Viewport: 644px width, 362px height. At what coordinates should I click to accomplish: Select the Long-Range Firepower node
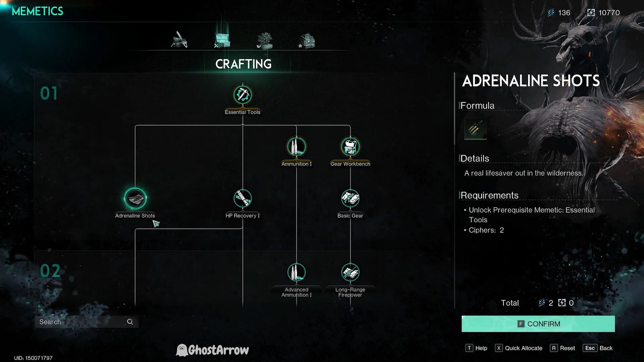[350, 273]
